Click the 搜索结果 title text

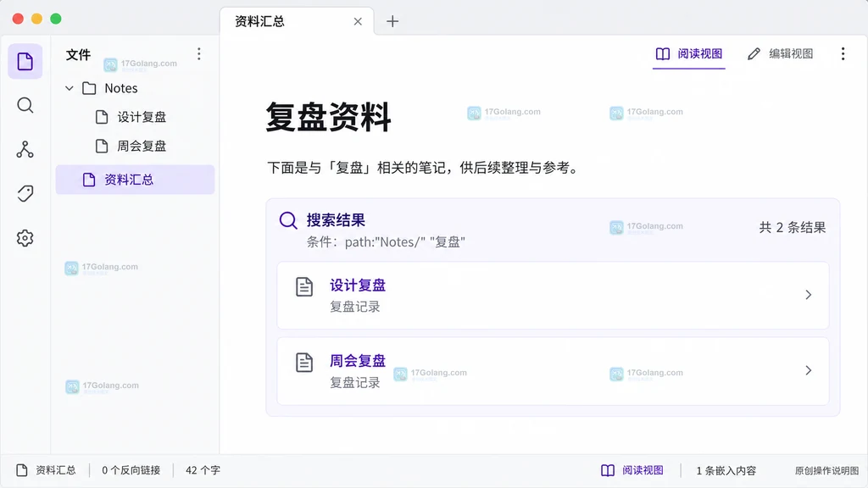point(336,220)
